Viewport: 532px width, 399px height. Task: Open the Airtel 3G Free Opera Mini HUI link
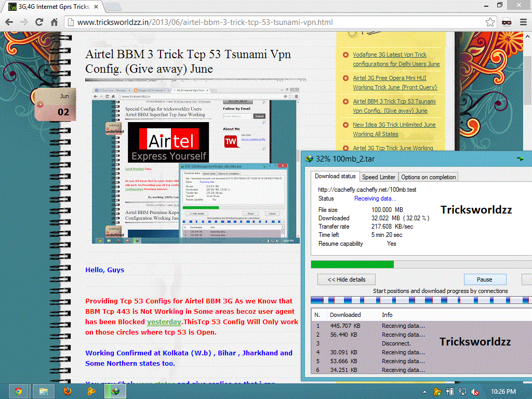coord(395,83)
